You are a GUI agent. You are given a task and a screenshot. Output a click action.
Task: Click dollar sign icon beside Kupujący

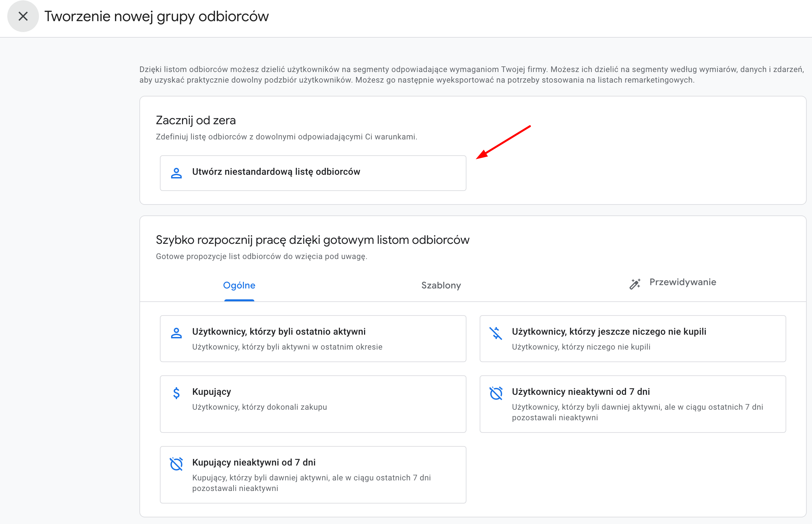[176, 393]
